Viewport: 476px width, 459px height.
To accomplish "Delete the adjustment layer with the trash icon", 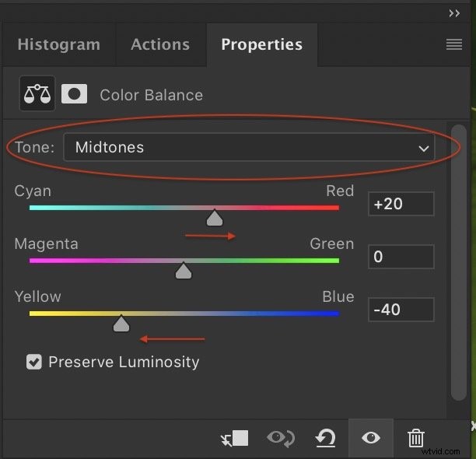I will coord(415,438).
